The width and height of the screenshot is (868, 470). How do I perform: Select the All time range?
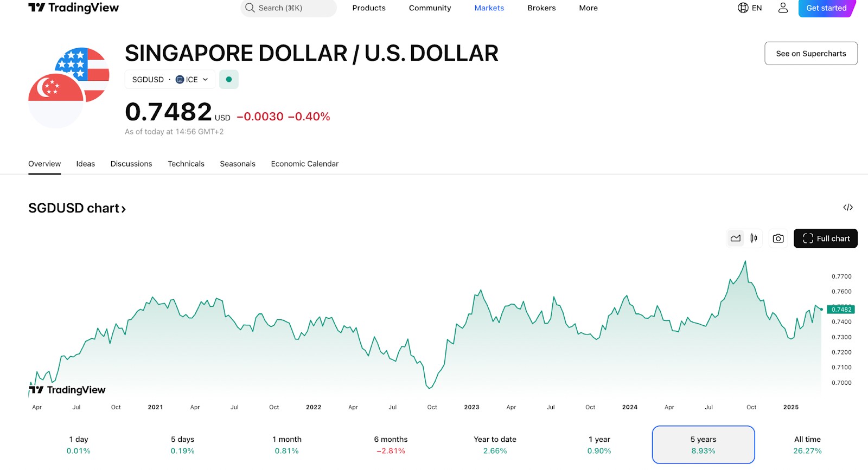coord(808,445)
